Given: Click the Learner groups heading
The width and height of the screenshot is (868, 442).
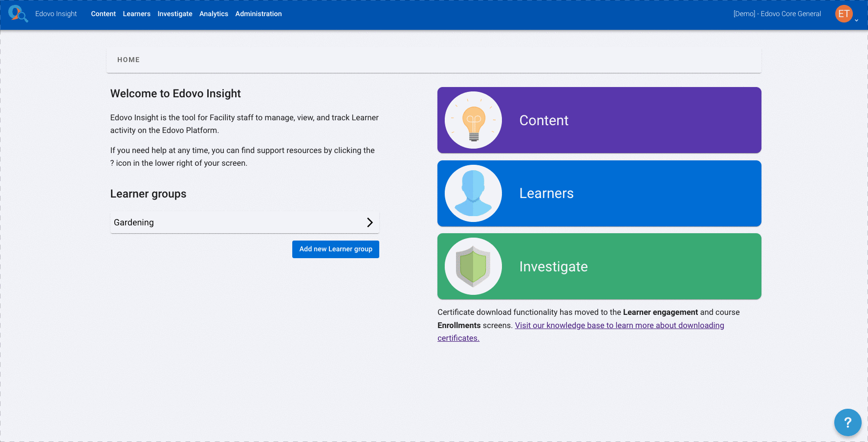Looking at the screenshot, I should pyautogui.click(x=148, y=194).
